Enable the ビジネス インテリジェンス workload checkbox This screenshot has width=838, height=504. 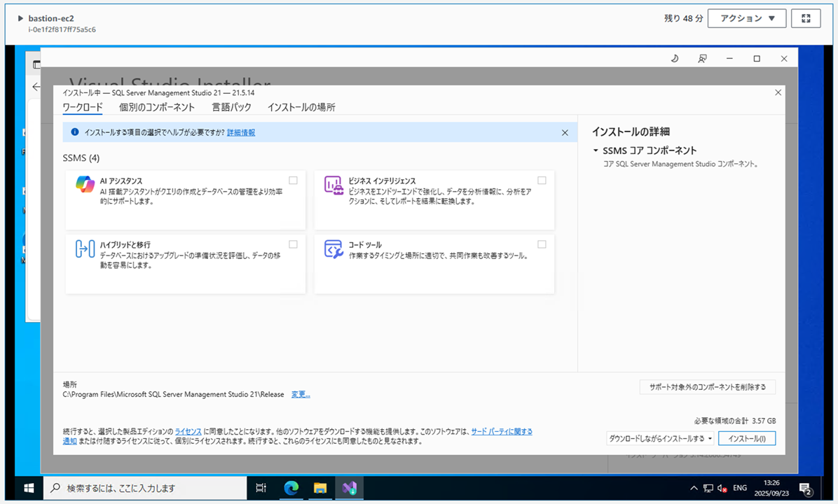point(542,181)
